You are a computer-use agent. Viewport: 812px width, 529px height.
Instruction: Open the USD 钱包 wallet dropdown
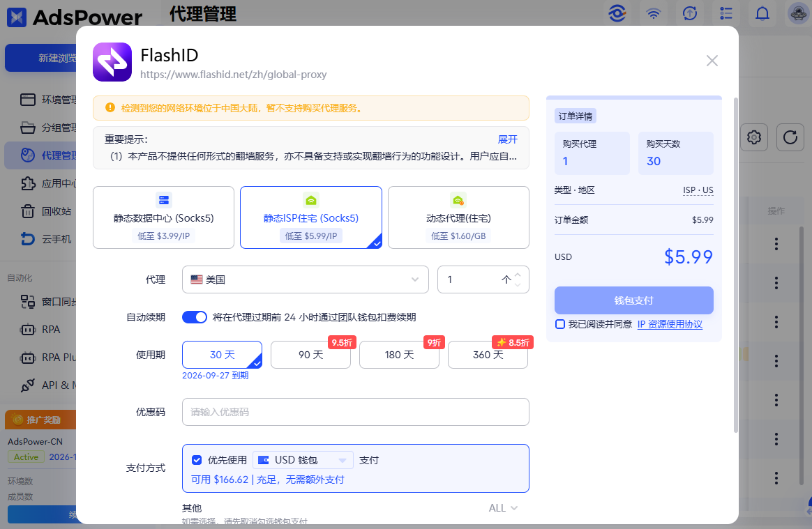(303, 460)
